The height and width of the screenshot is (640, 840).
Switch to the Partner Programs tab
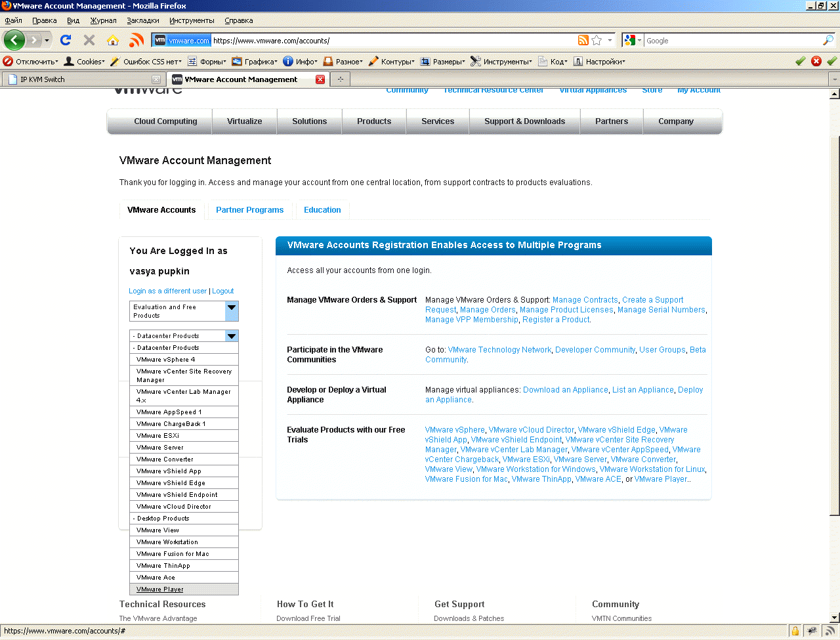pos(250,210)
